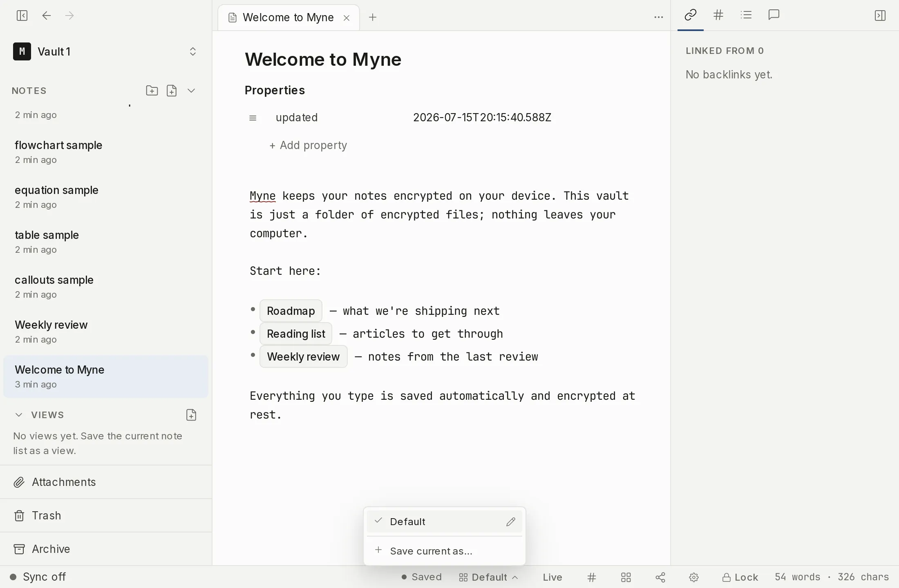The width and height of the screenshot is (899, 588).
Task: Click the updated property value field
Action: tap(482, 118)
